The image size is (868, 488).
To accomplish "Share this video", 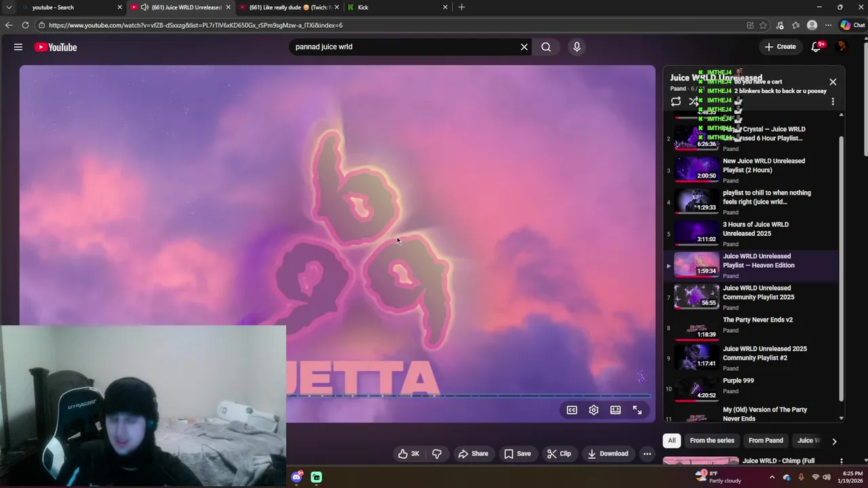I will (473, 453).
